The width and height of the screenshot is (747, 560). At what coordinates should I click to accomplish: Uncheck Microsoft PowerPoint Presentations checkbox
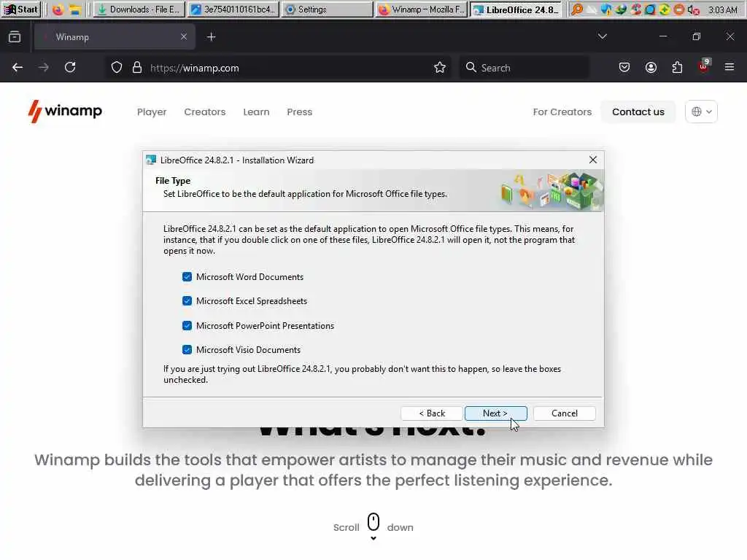coord(187,326)
